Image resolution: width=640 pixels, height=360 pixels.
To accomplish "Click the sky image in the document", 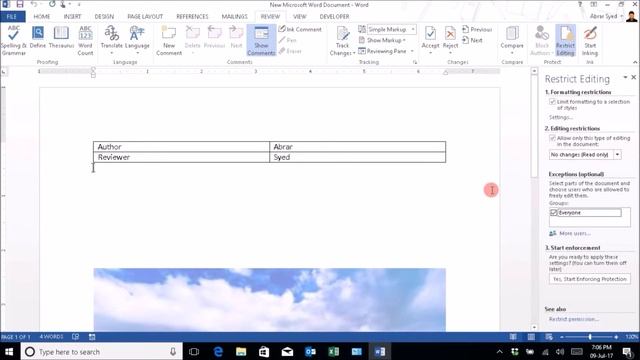I will point(269,300).
